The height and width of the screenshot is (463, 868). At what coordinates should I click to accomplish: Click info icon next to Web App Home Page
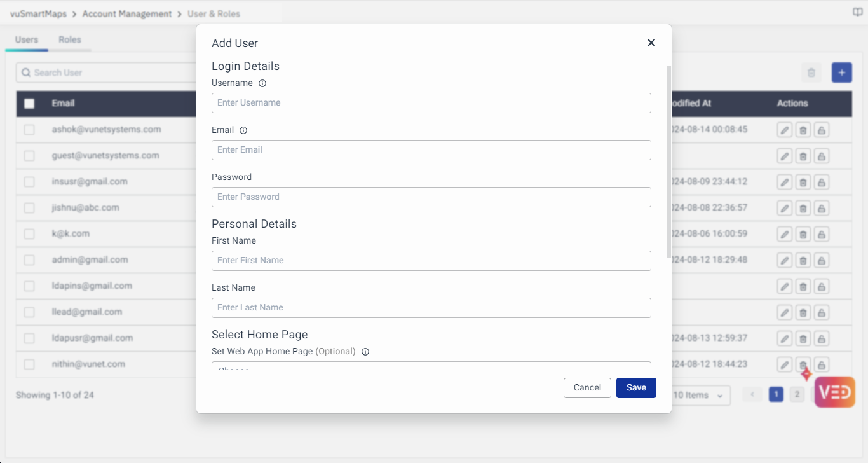point(365,352)
